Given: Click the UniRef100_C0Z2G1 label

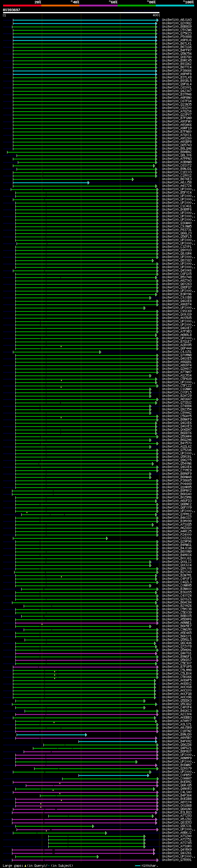Looking at the screenshot, I should coord(177,538).
